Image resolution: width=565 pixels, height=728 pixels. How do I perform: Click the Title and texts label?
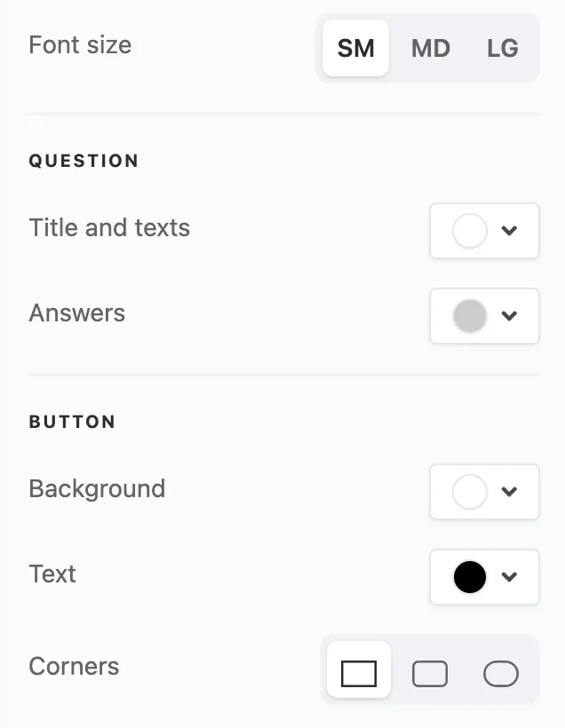109,228
